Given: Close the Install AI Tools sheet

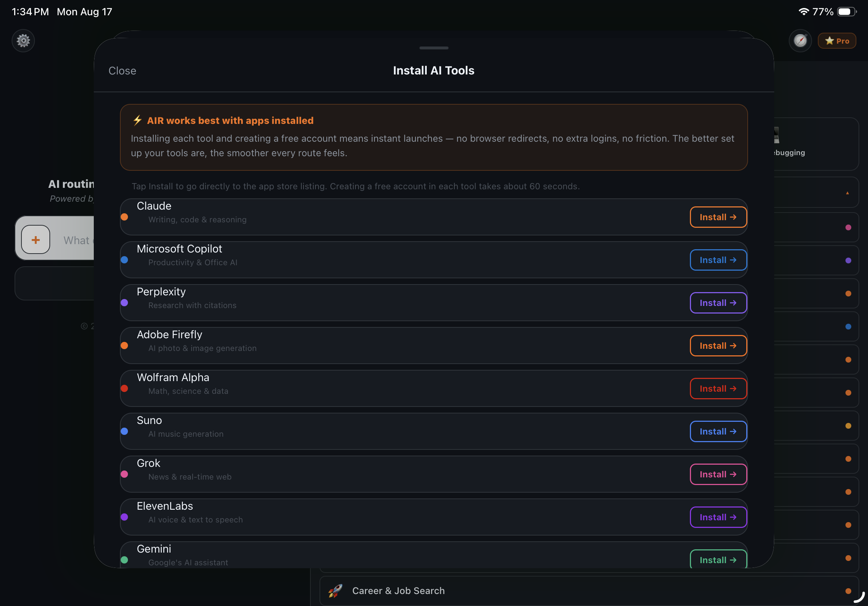Looking at the screenshot, I should tap(122, 70).
